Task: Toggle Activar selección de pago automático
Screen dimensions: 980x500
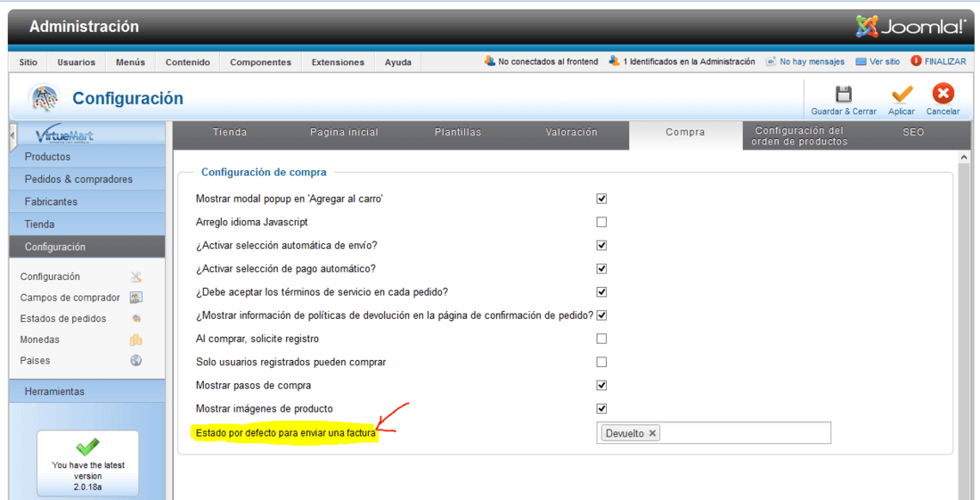Action: (x=601, y=269)
